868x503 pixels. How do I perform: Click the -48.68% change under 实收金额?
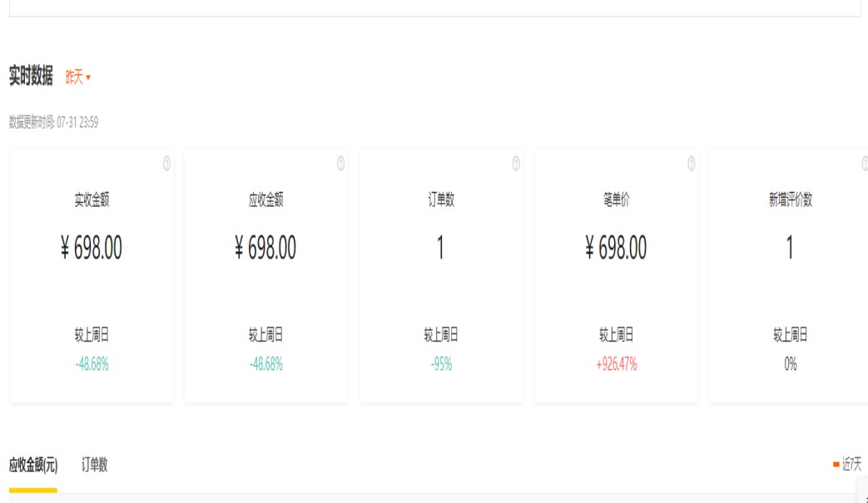[x=92, y=364]
